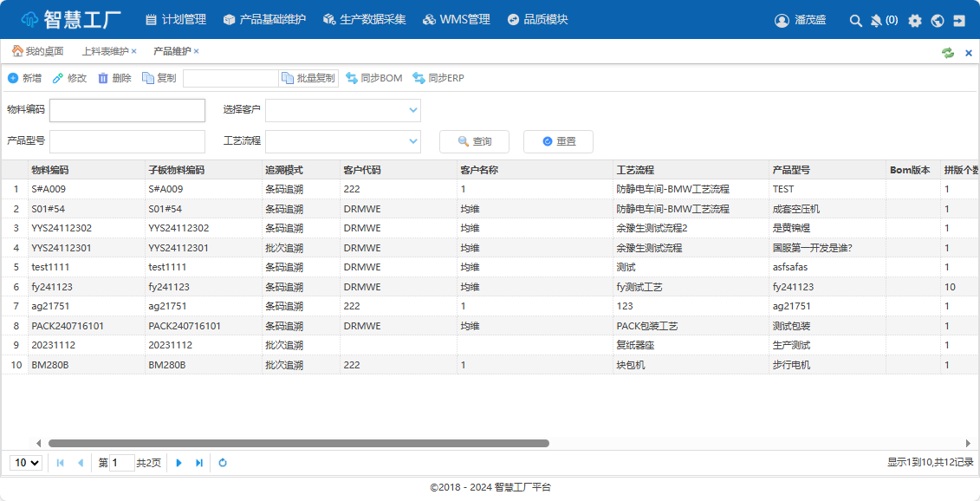This screenshot has width=980, height=501.
Task: Open the page size selector showing 10
Action: (26, 463)
